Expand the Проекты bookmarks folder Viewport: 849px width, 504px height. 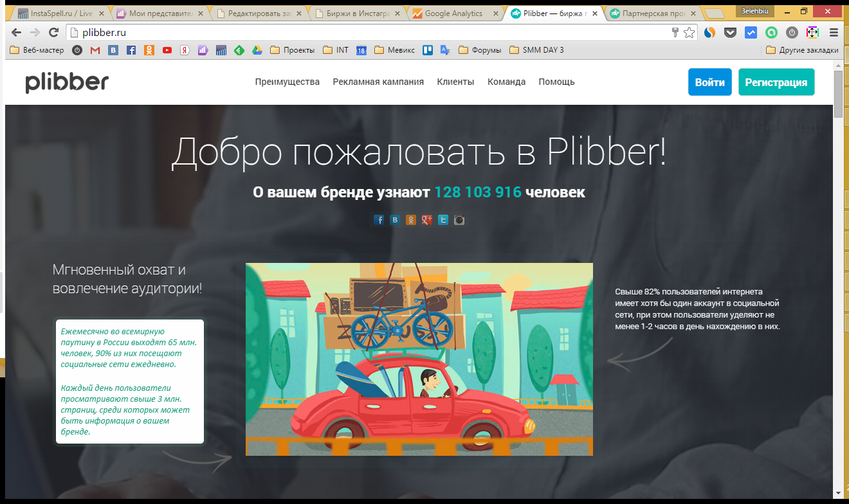[293, 50]
